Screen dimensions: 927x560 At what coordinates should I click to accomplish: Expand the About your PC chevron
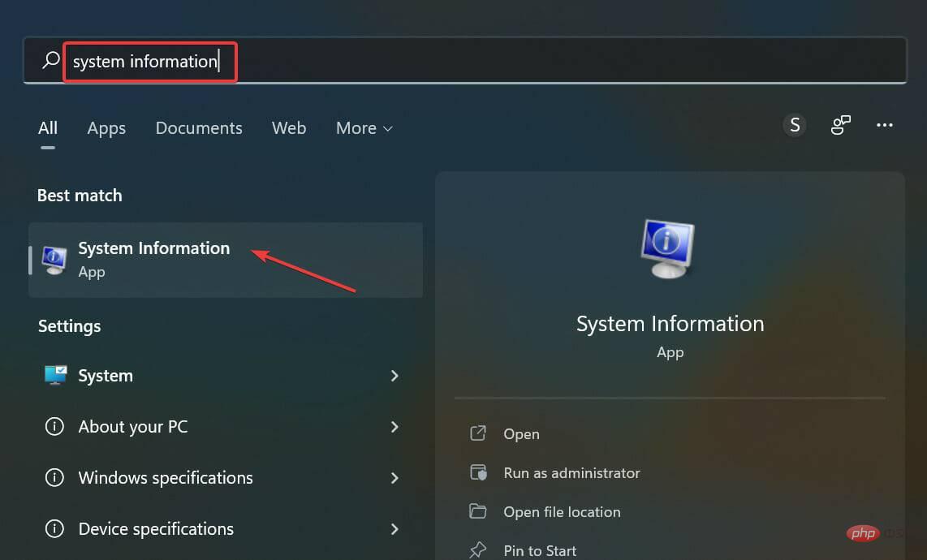tap(395, 426)
